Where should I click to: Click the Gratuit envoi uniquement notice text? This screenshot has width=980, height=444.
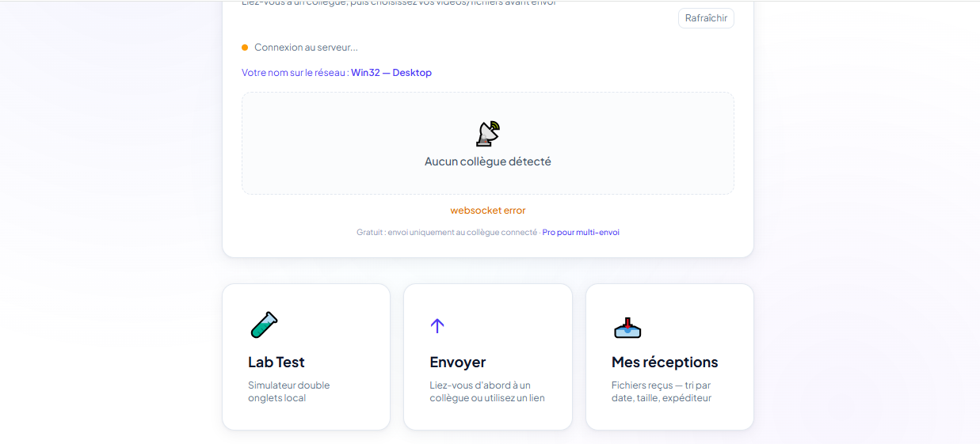pos(447,233)
